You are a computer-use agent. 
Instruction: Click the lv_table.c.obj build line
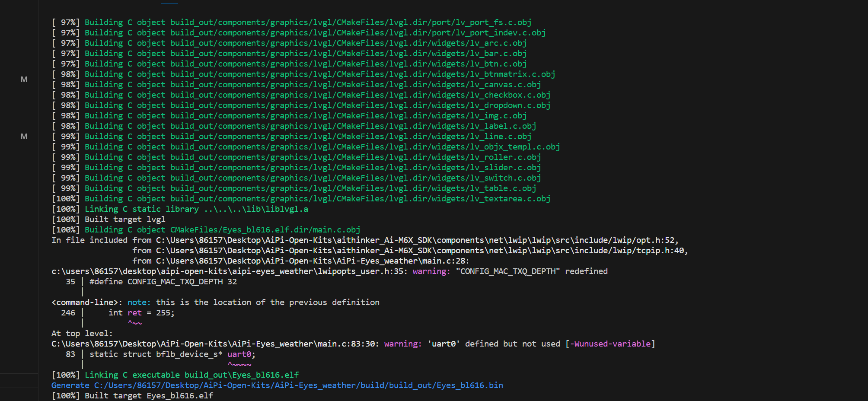point(294,188)
